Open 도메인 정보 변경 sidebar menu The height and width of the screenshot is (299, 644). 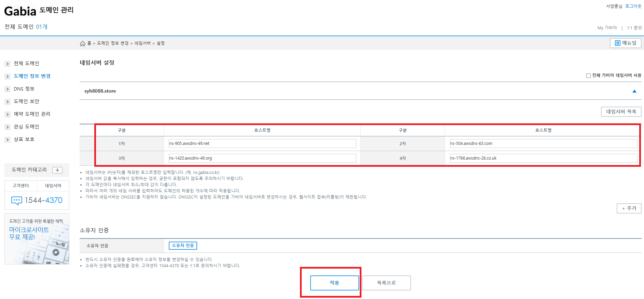[32, 76]
